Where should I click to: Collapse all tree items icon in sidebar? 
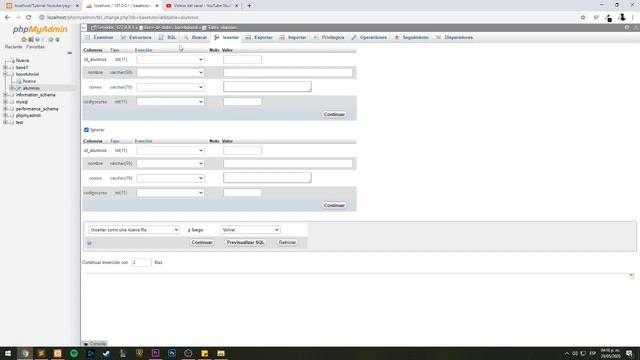click(69, 53)
